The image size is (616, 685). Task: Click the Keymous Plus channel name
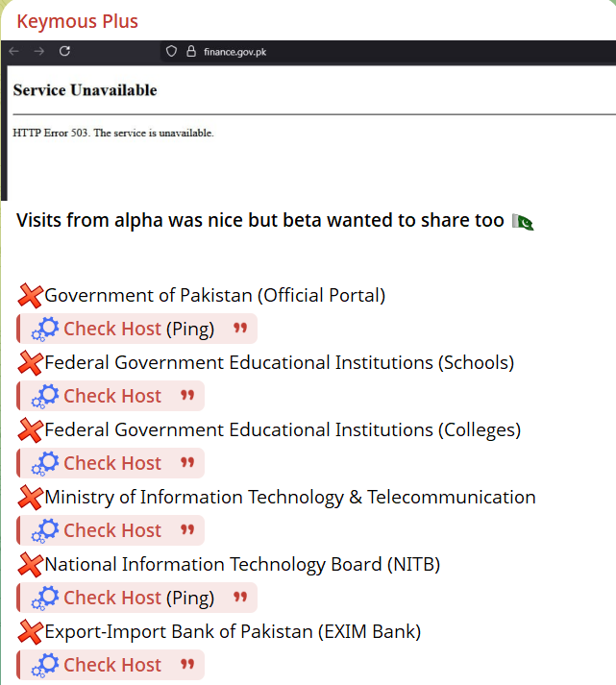coord(77,21)
